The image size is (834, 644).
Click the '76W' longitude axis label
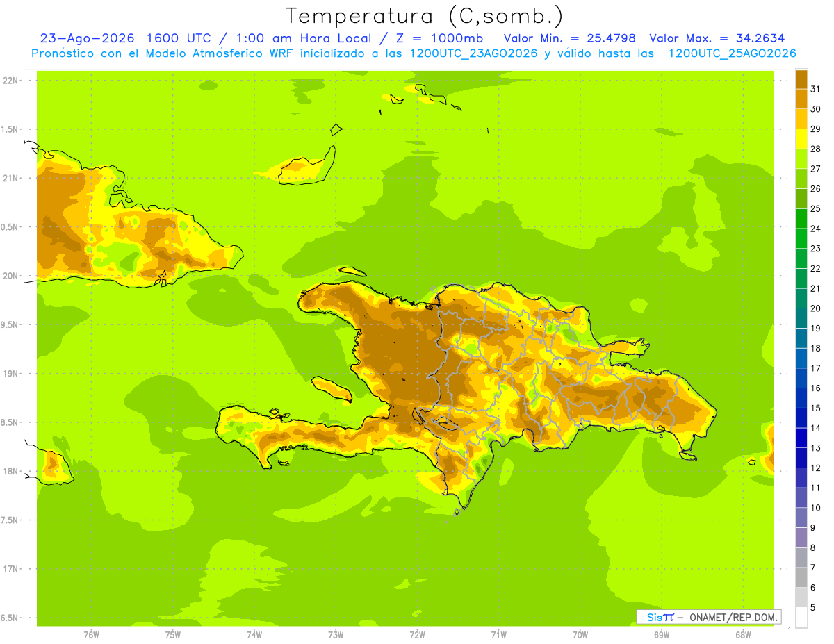coord(91,634)
